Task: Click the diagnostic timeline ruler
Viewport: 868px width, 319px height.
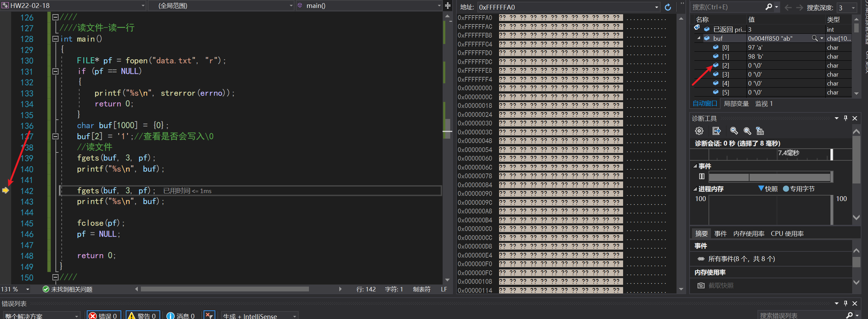Action: (x=771, y=154)
